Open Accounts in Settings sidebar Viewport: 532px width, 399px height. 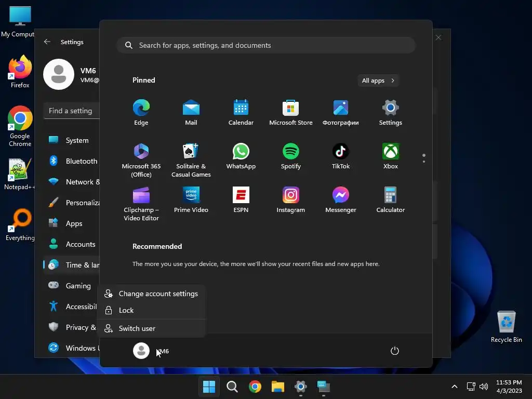tap(72, 244)
